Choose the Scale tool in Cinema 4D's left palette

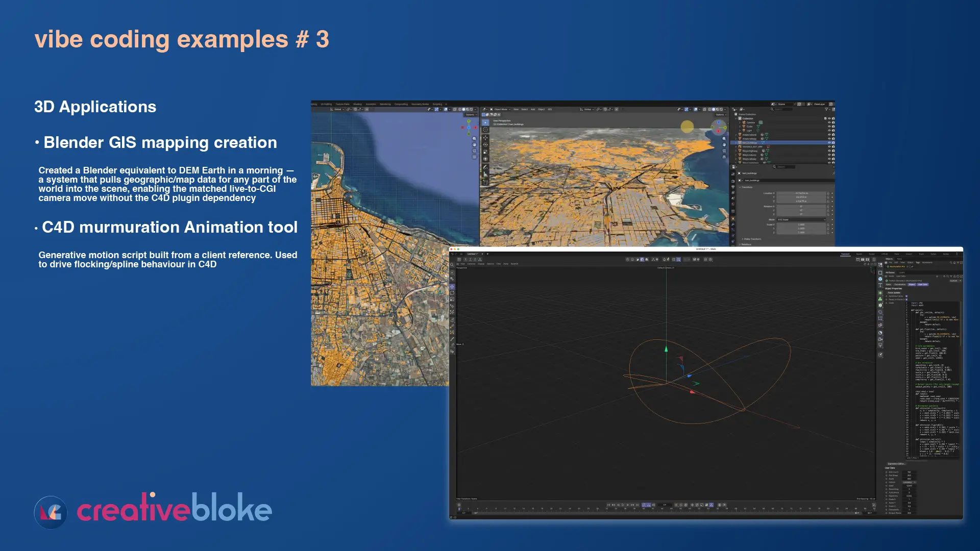click(x=452, y=300)
